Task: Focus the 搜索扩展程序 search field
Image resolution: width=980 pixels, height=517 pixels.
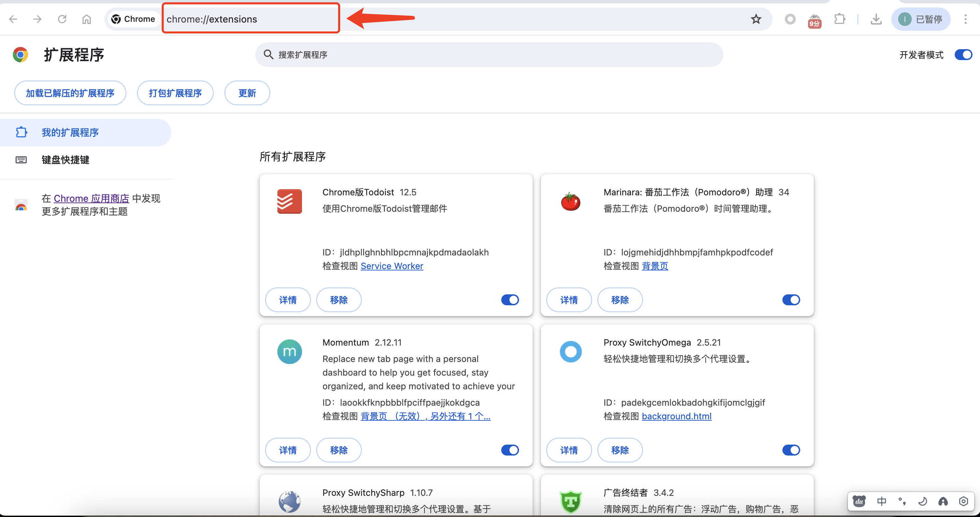Action: (489, 55)
